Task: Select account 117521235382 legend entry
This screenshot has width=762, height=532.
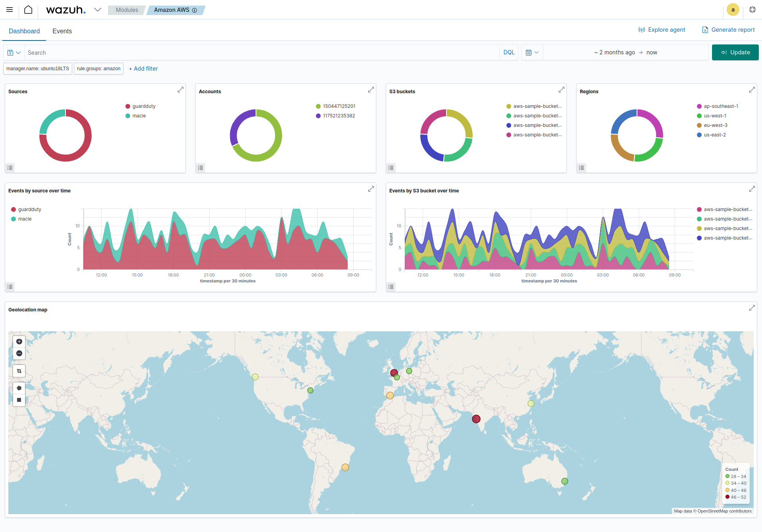Action: pos(336,116)
